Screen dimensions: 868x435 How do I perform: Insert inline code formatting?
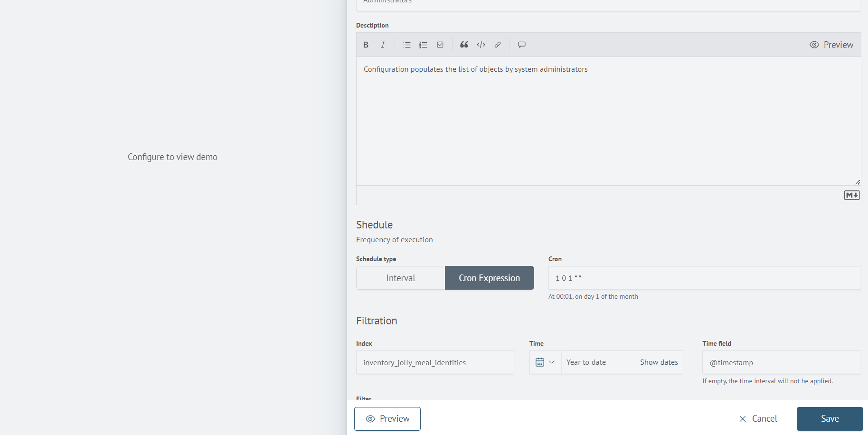coord(481,45)
